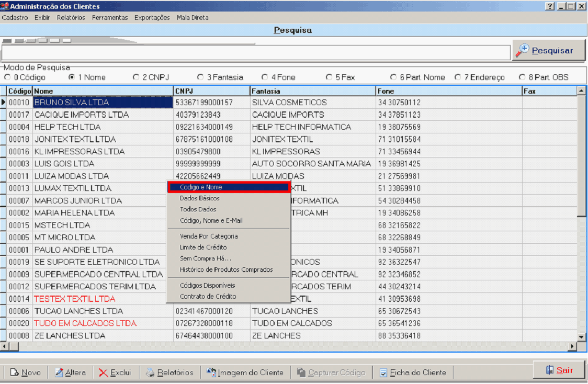This screenshot has height=384, width=588.
Task: Open Imagem do Cliente icon
Action: pyautogui.click(x=211, y=372)
